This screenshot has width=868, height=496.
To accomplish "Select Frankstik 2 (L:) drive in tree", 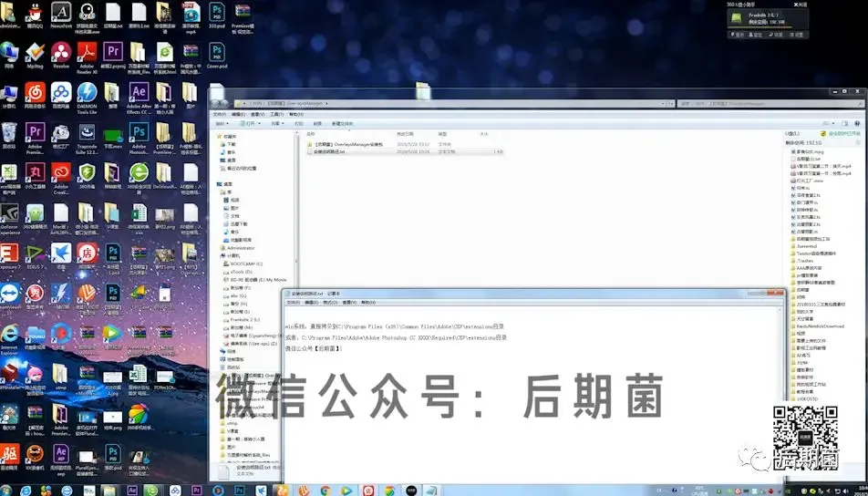I will [243, 320].
